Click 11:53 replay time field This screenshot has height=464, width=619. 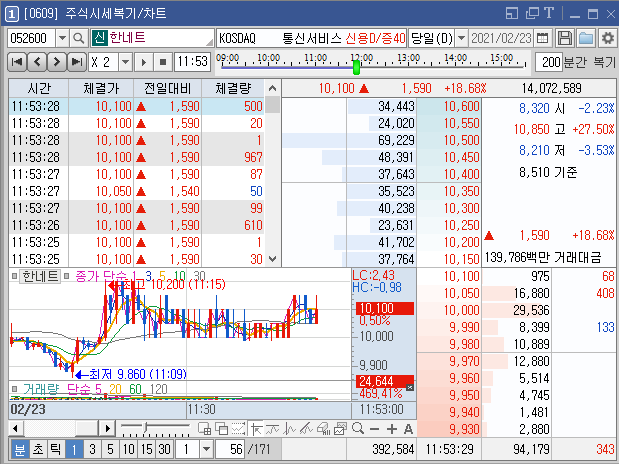192,62
